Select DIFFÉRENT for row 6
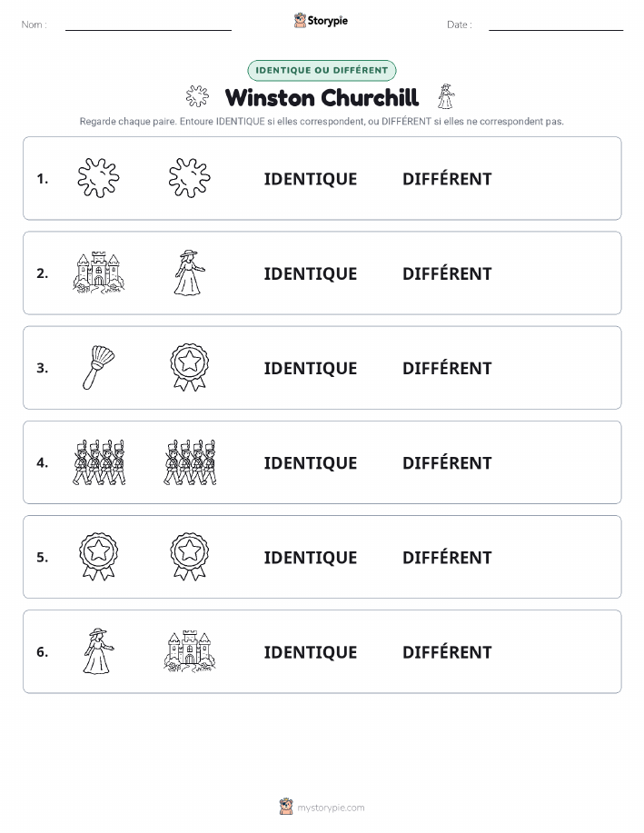The image size is (644, 833). (x=447, y=652)
